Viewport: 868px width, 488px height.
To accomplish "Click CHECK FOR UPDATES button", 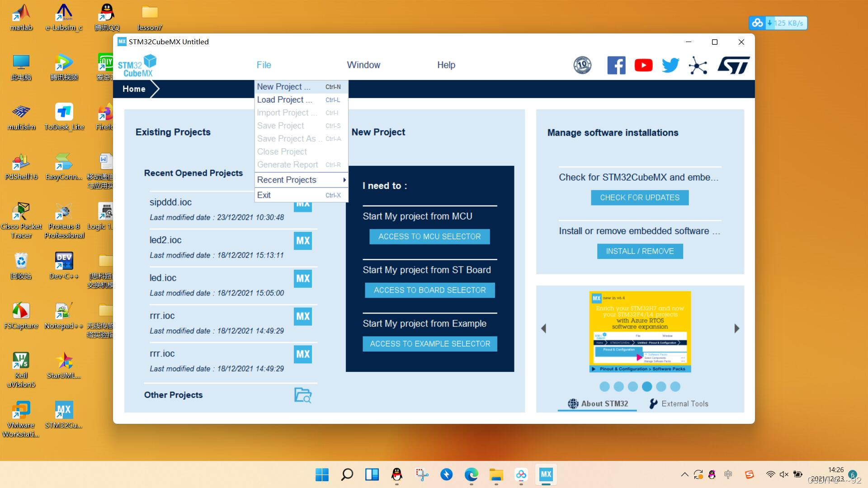I will pyautogui.click(x=640, y=198).
